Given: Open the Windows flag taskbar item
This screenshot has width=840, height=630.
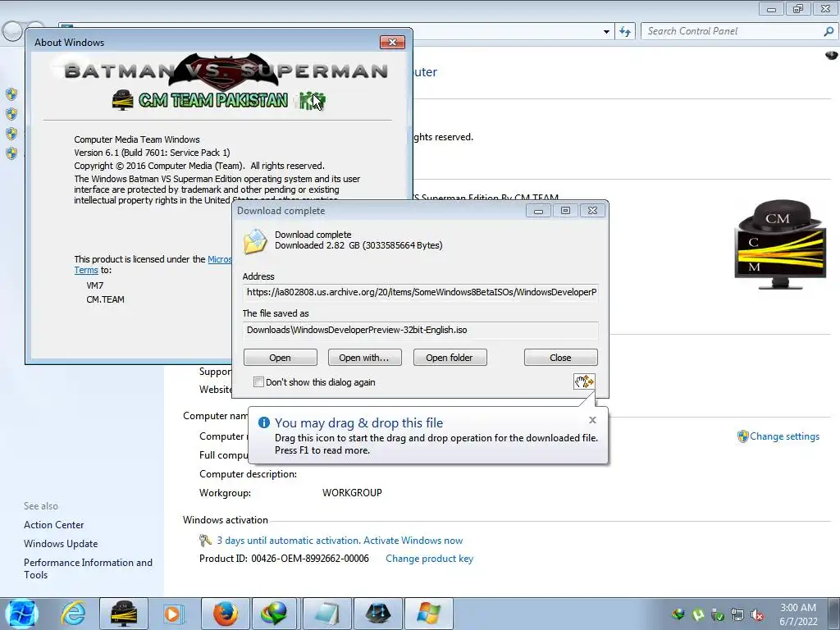Looking at the screenshot, I should pos(428,614).
